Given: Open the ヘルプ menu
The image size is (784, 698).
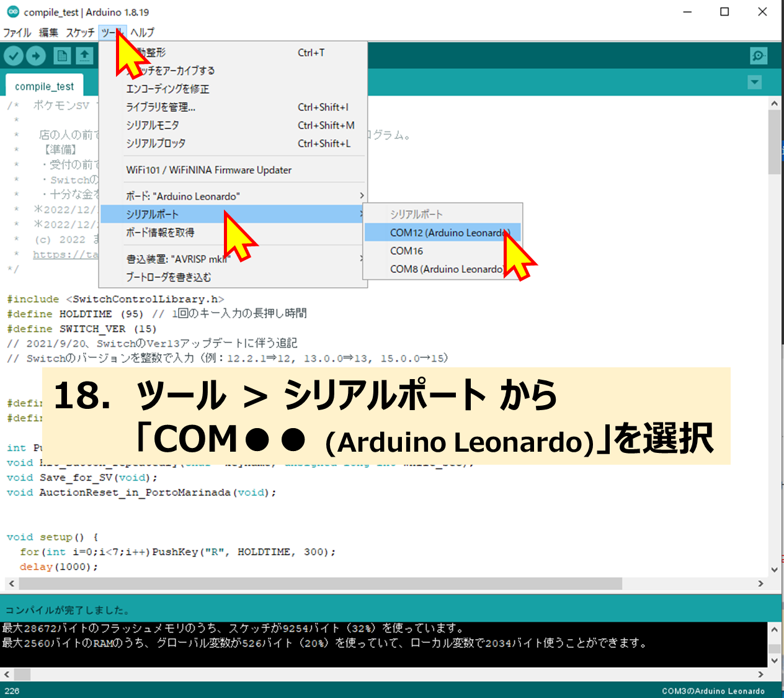Looking at the screenshot, I should click(142, 32).
